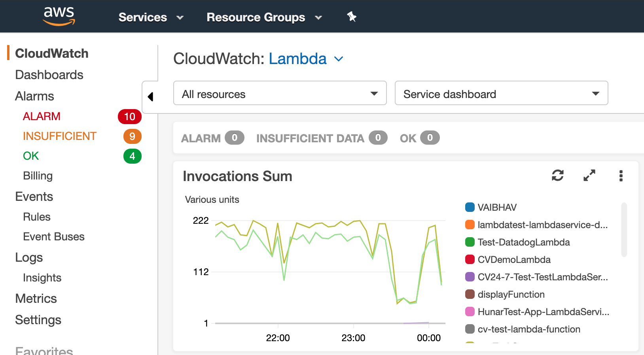Open Settings in the sidebar

(x=38, y=320)
